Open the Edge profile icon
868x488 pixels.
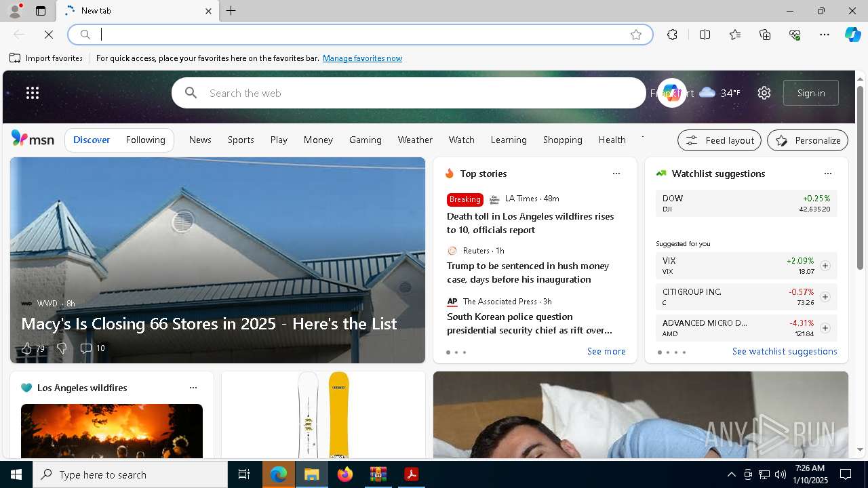click(14, 11)
